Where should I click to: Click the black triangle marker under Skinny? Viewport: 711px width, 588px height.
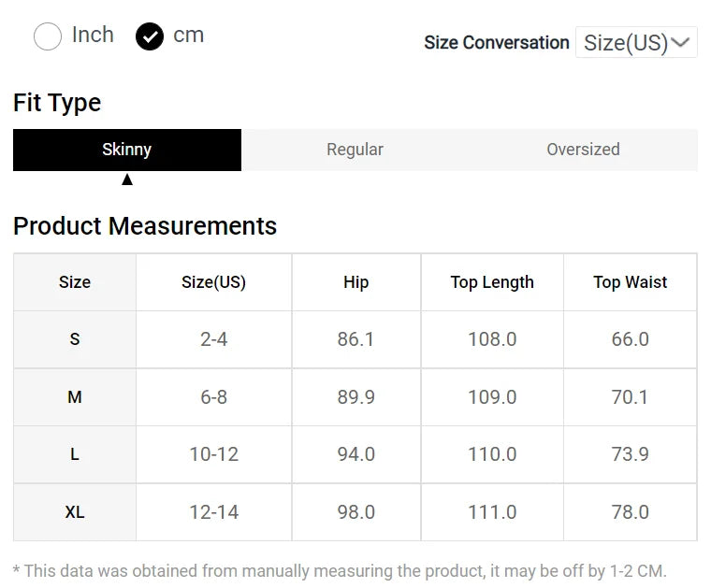tap(127, 179)
